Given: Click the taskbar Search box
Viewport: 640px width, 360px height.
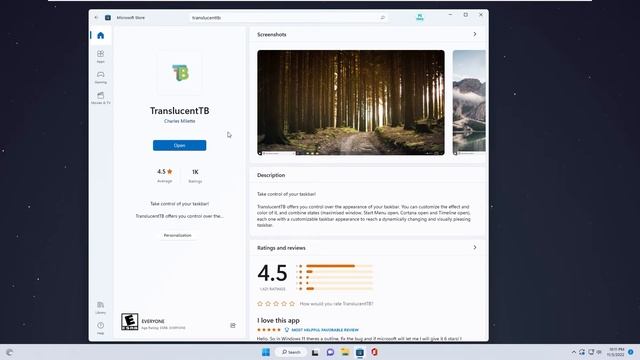Looking at the screenshot, I should [291, 352].
